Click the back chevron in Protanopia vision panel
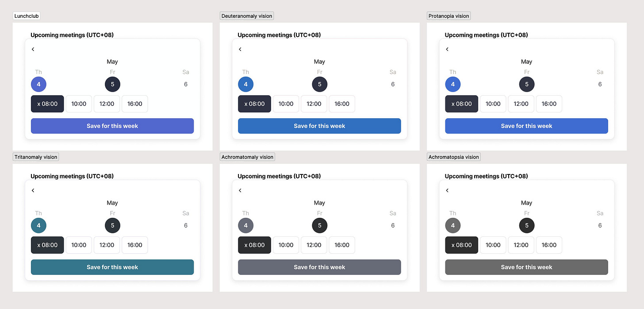 (x=447, y=49)
